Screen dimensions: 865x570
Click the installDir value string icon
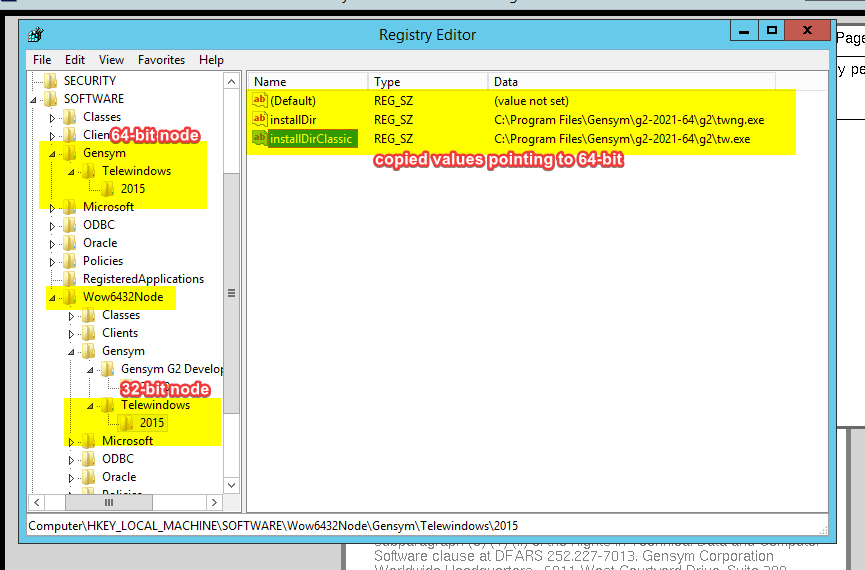pos(260,119)
